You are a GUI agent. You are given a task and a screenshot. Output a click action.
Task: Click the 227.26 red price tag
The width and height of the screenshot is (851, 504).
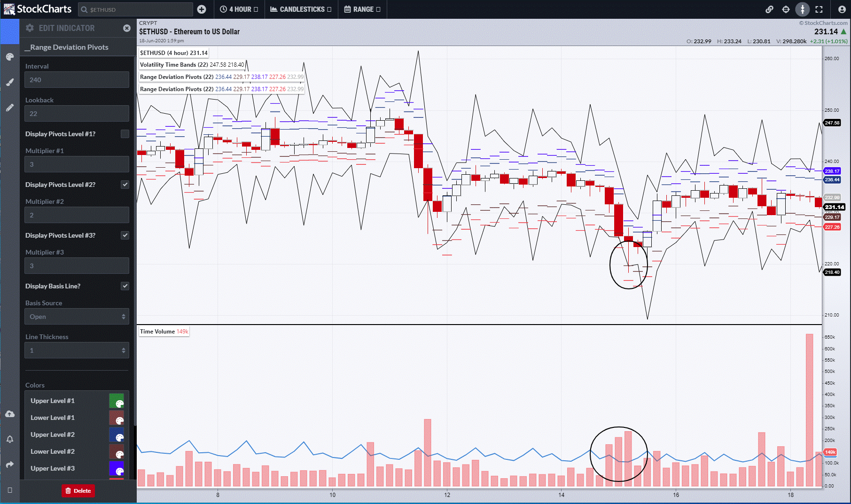[x=832, y=227]
